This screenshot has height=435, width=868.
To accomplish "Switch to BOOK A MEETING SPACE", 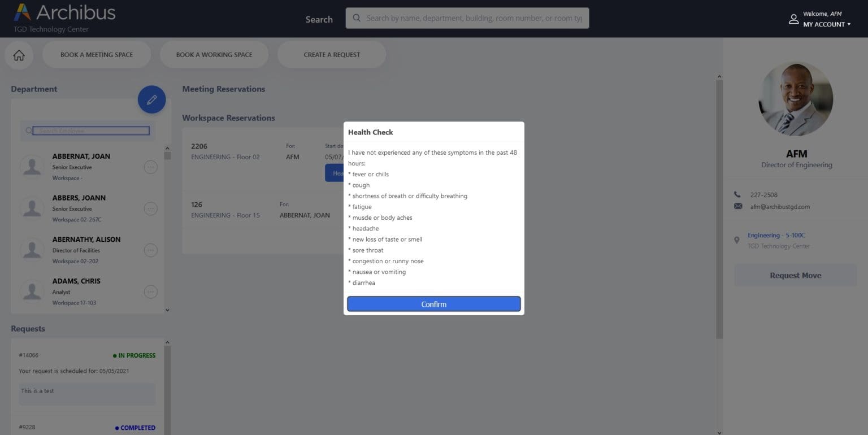I will [x=97, y=54].
